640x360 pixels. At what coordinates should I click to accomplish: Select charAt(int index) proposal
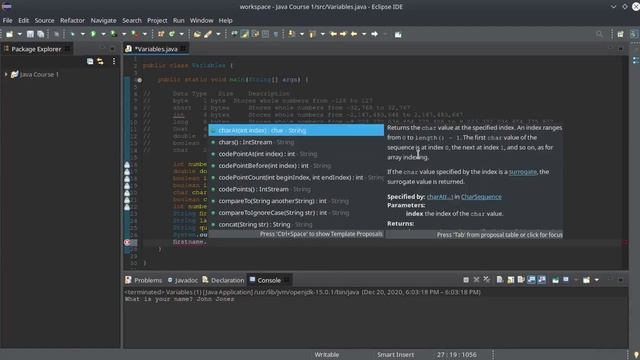296,130
